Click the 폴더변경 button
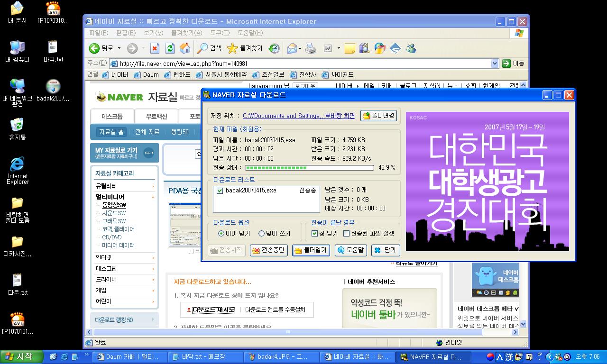Viewport: 607px width, 364px height. [378, 116]
